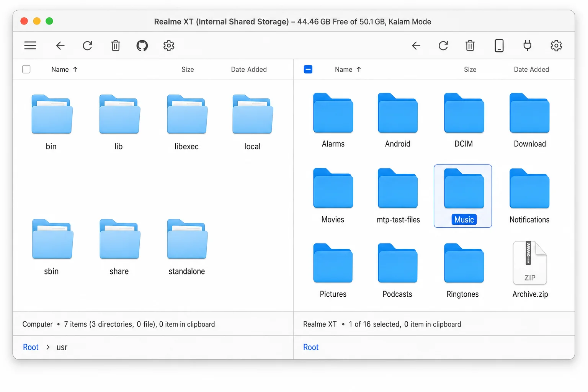Sort Realme XT pane by Name column
Screen dimensions: 588x392
pos(348,69)
